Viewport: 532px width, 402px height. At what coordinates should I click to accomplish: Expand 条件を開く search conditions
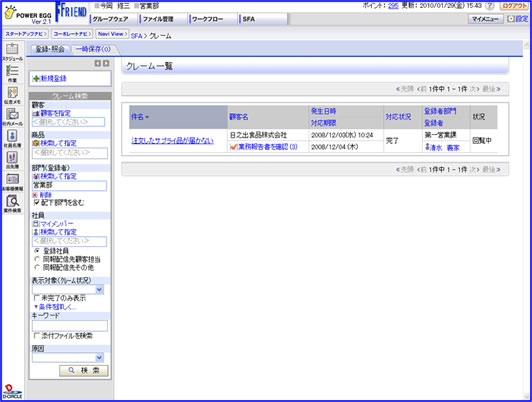click(57, 307)
